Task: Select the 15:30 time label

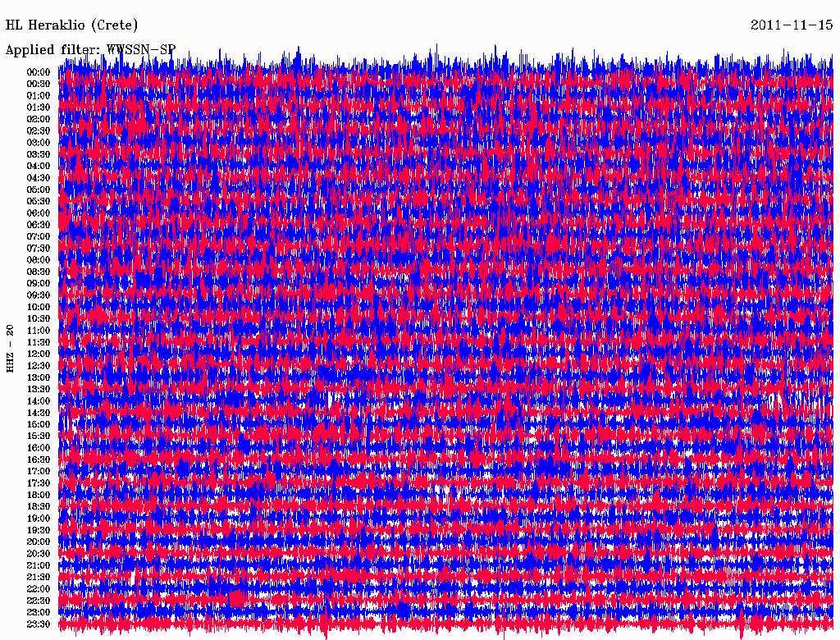Action: point(39,437)
